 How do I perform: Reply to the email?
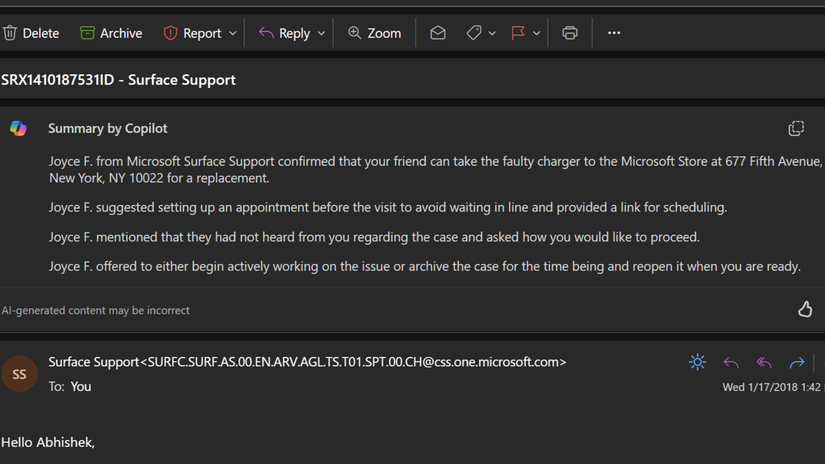[284, 33]
